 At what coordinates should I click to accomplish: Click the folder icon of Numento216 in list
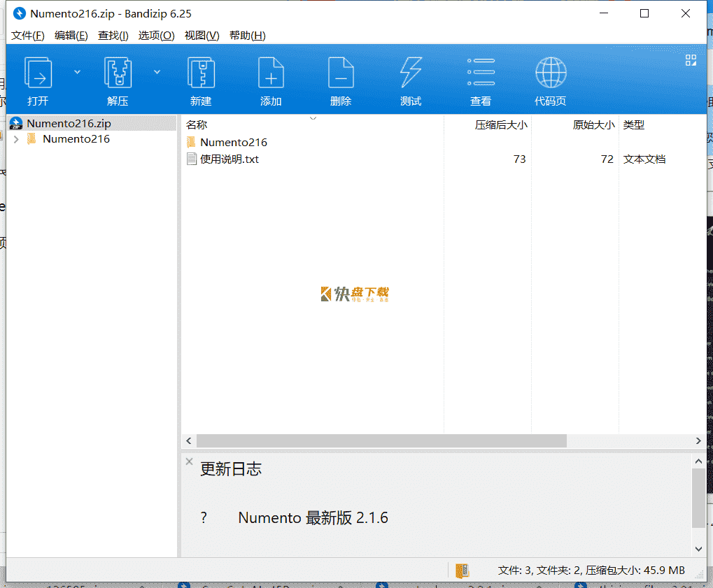[x=192, y=142]
